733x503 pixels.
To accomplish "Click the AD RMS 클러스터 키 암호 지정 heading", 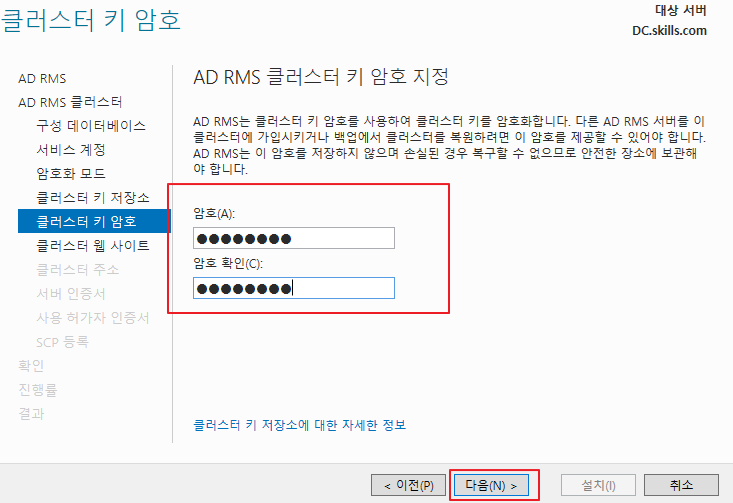I will 321,77.
